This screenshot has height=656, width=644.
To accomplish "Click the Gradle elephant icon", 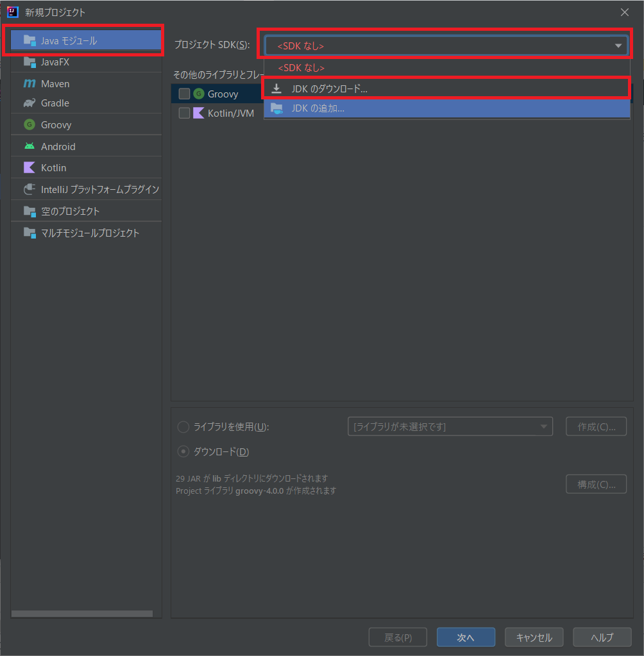I will coord(30,103).
